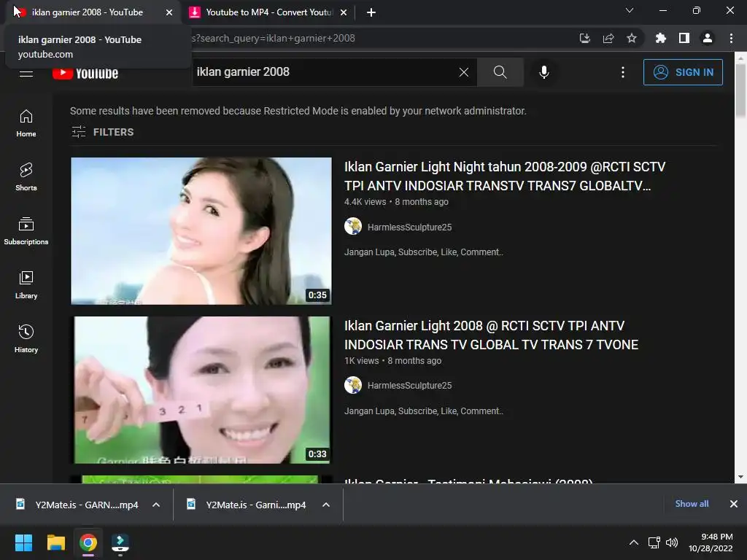The image size is (747, 560).
Task: Click the scrollbar down arrow
Action: pos(740,477)
